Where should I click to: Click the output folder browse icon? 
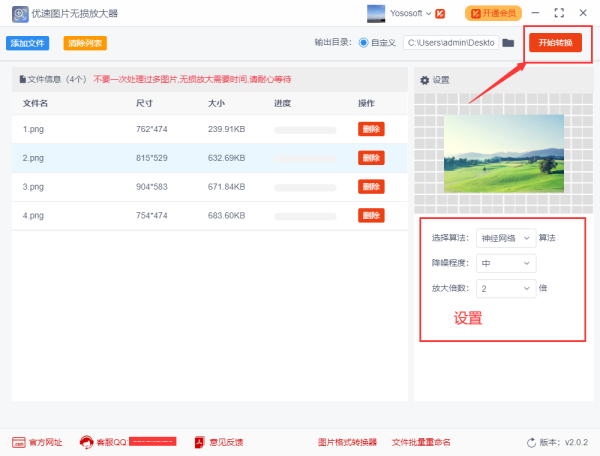point(508,43)
